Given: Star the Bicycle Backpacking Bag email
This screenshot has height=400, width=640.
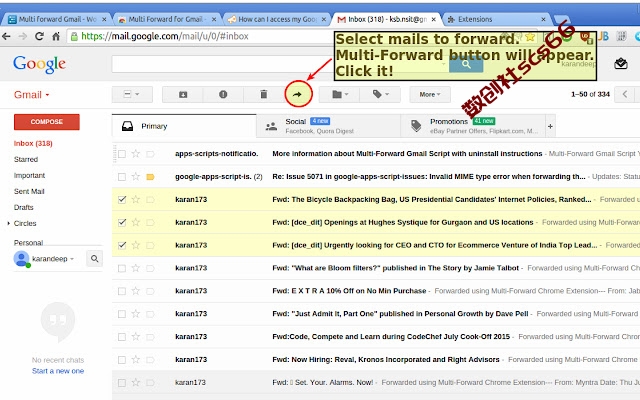Looking at the screenshot, I should pos(136,199).
